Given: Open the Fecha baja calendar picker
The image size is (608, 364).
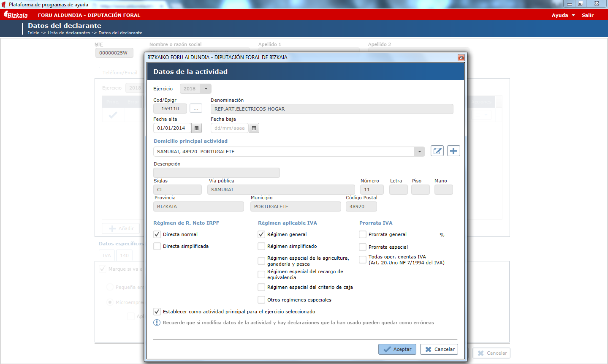Looking at the screenshot, I should click(x=254, y=128).
